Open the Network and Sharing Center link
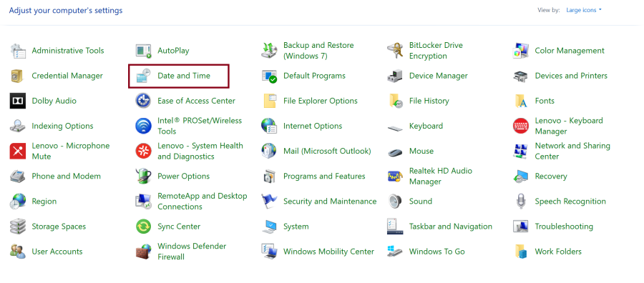Viewport: 644px width, 283px height. tap(572, 151)
